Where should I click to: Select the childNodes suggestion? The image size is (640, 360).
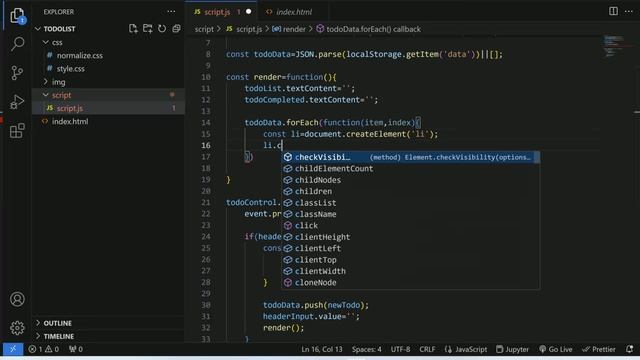[x=411, y=180]
